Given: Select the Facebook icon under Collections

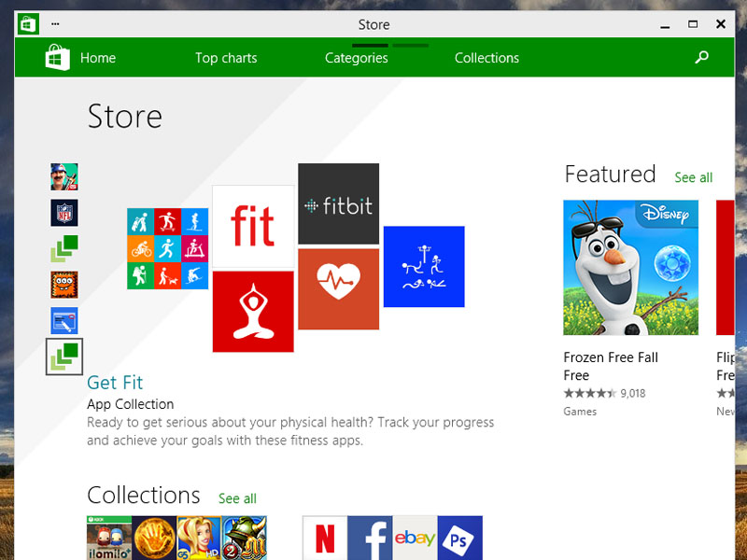Looking at the screenshot, I should tap(369, 538).
